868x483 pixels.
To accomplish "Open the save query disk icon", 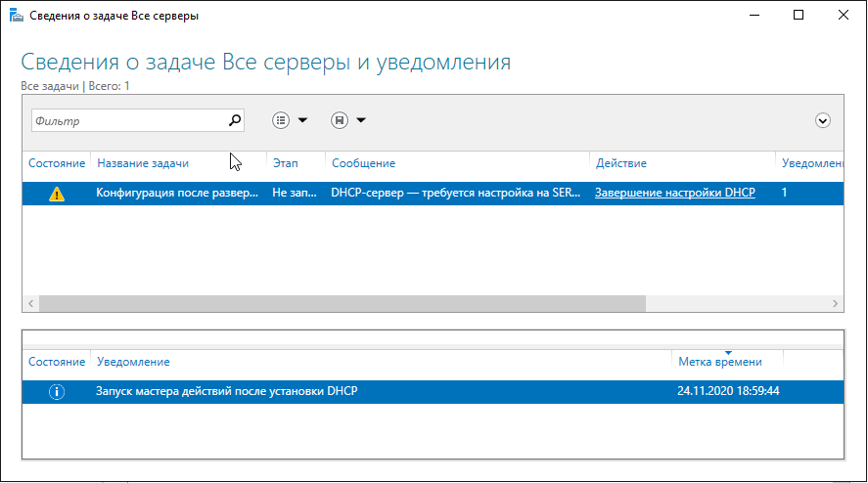I will pos(340,120).
